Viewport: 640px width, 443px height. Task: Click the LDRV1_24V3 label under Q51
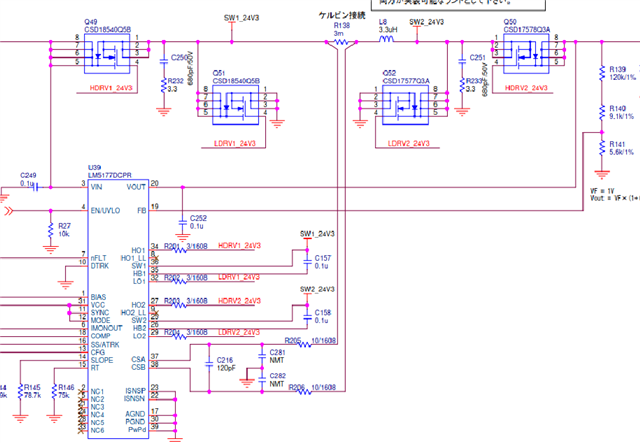point(235,143)
